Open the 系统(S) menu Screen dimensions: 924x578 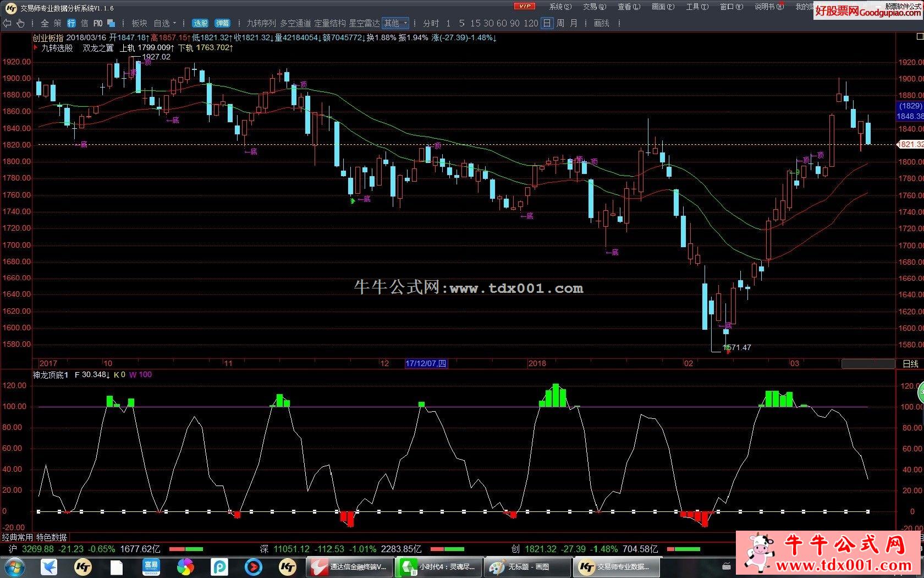560,7
